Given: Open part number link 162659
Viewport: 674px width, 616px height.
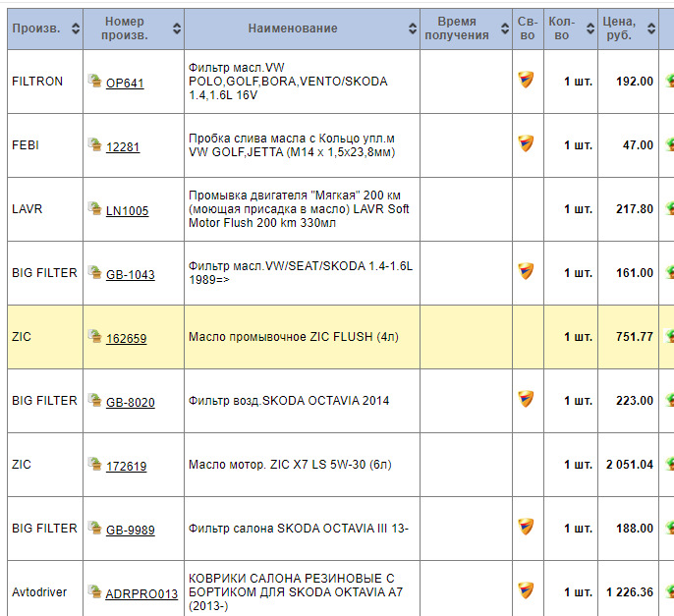Looking at the screenshot, I should pos(126,338).
